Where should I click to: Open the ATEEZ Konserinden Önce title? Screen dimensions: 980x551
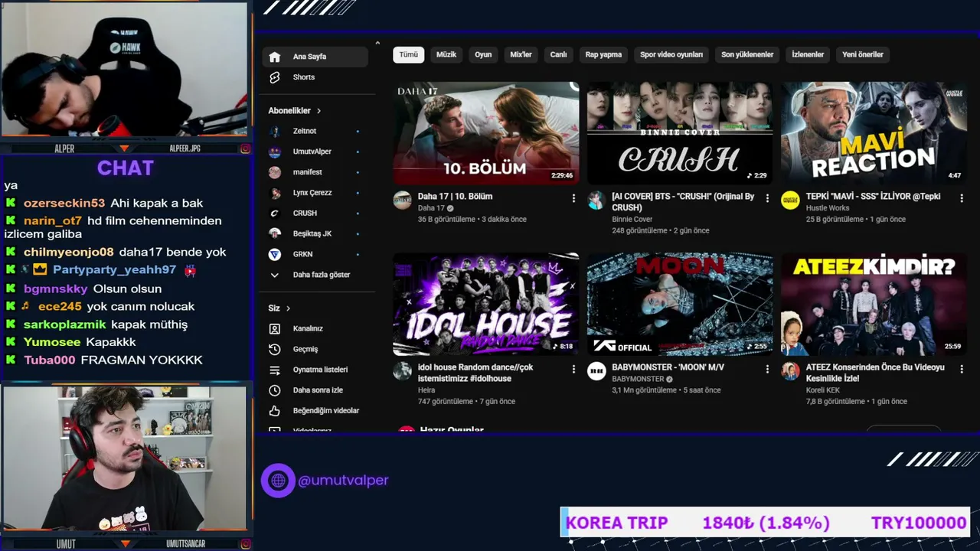pos(875,373)
